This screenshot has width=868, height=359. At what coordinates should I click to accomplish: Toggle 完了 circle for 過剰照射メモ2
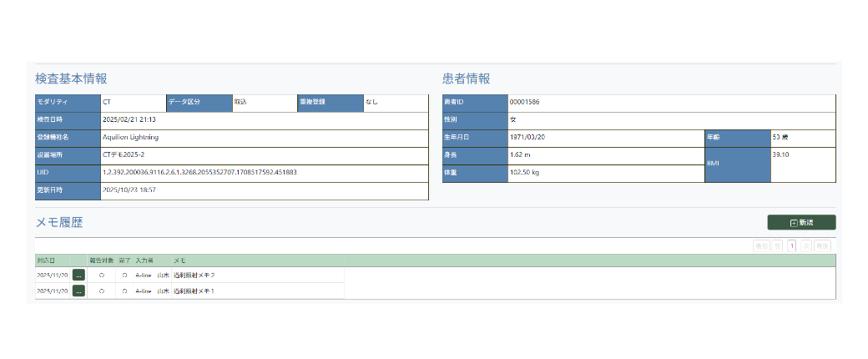124,275
